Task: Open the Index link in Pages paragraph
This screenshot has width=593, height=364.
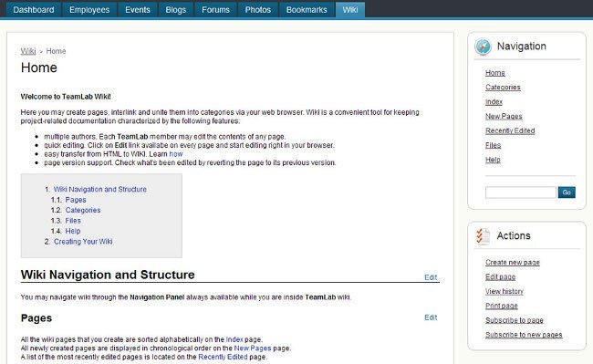Action: 234,339
